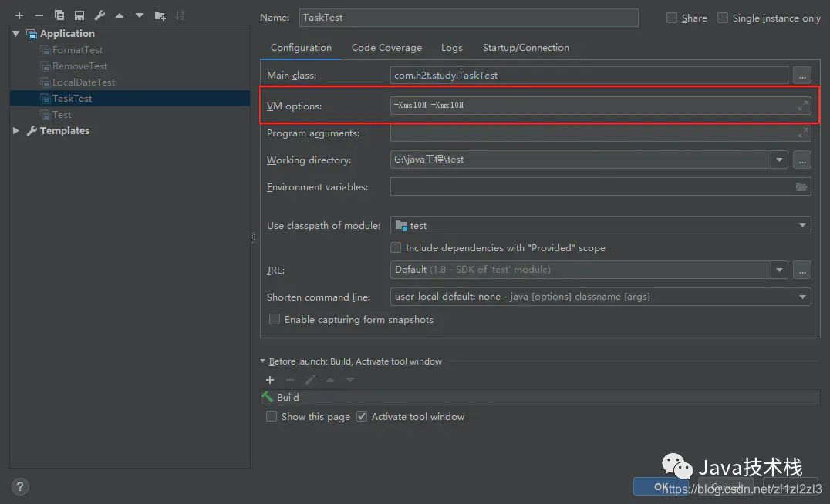
Task: Collapse the Before launch section
Action: point(262,361)
